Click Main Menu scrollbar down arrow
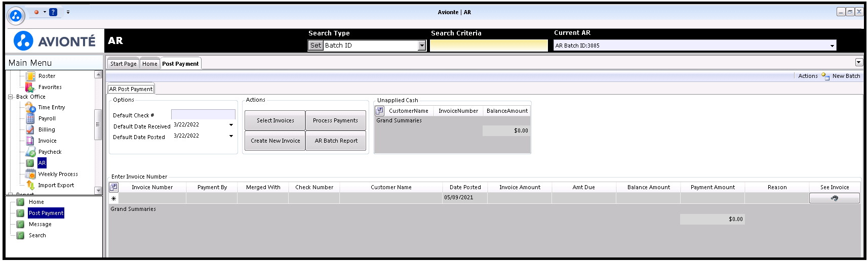 (x=98, y=191)
